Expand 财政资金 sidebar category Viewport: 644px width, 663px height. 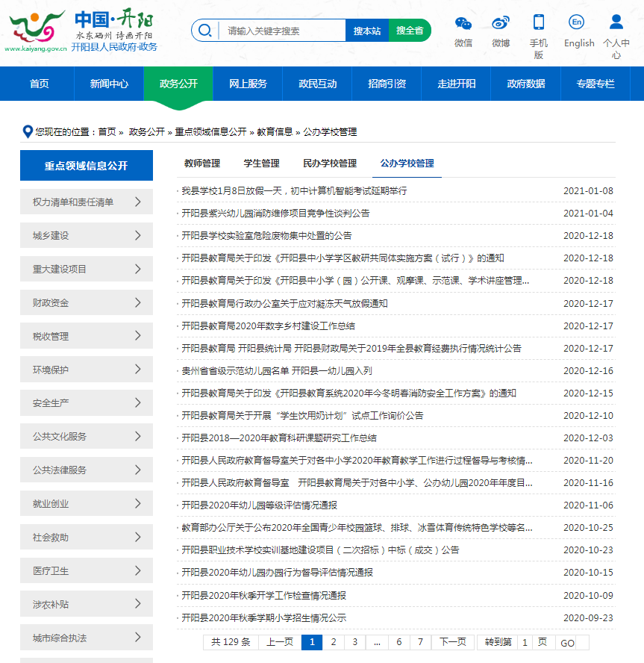[137, 302]
